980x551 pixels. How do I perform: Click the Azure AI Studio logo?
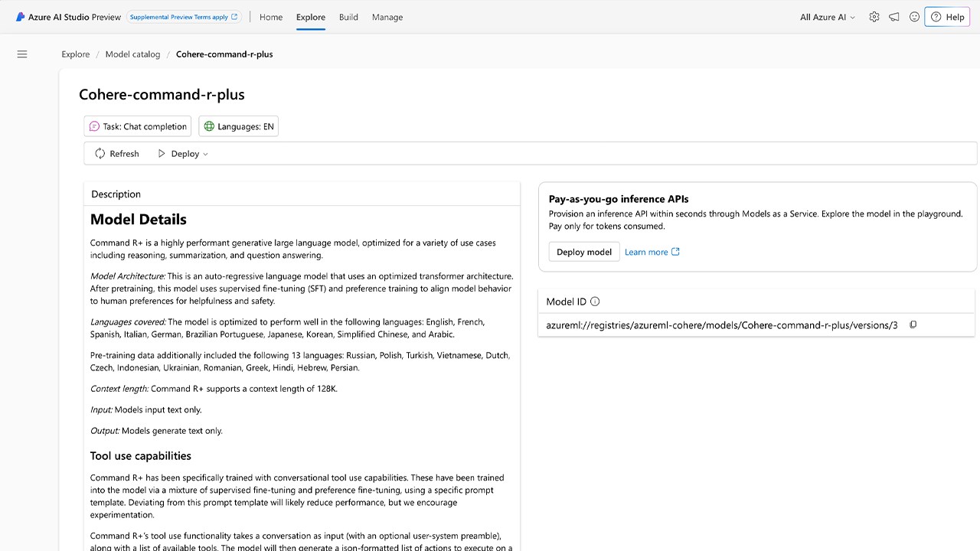(21, 17)
